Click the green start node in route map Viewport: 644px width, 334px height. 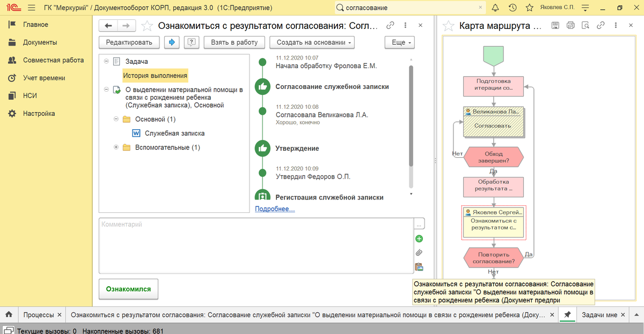[493, 55]
